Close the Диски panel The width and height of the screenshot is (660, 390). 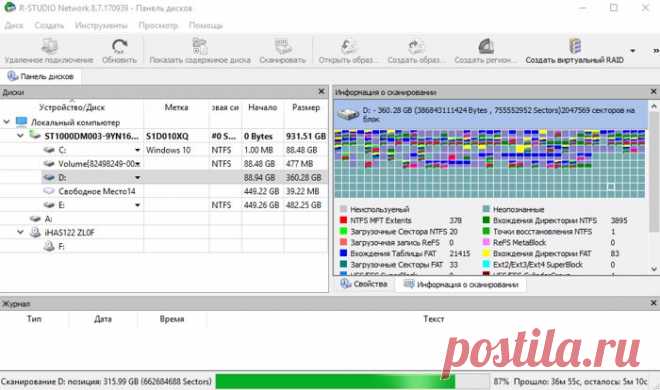(x=322, y=91)
